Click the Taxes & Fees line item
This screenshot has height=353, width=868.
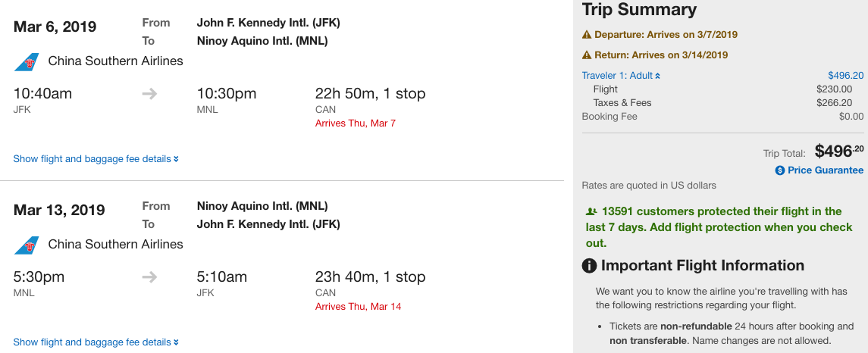coord(622,103)
